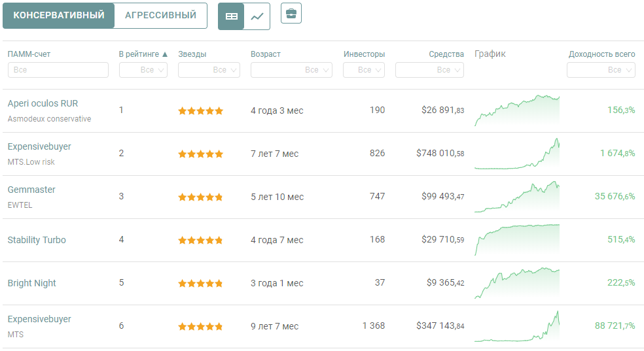The image size is (644, 351).
Task: Open the В рейтинге filter dropdown
Action: [143, 70]
